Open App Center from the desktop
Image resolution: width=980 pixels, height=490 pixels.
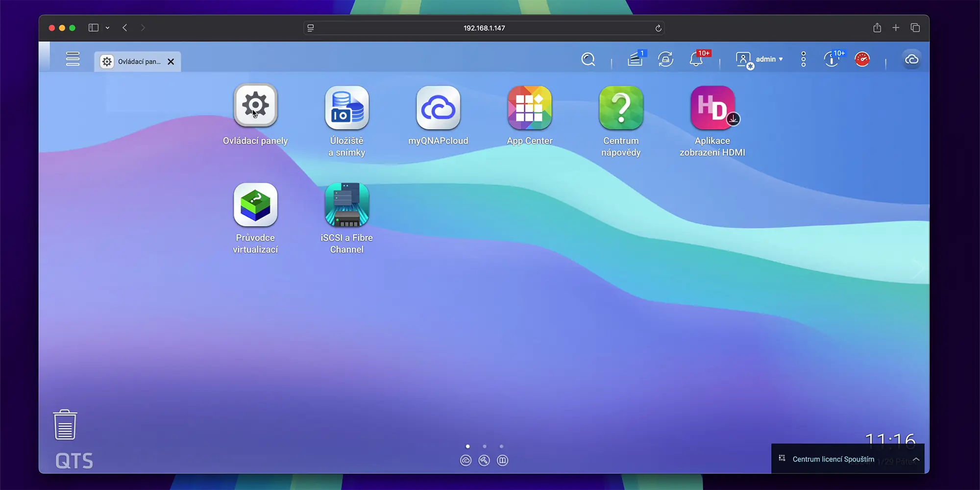(529, 108)
